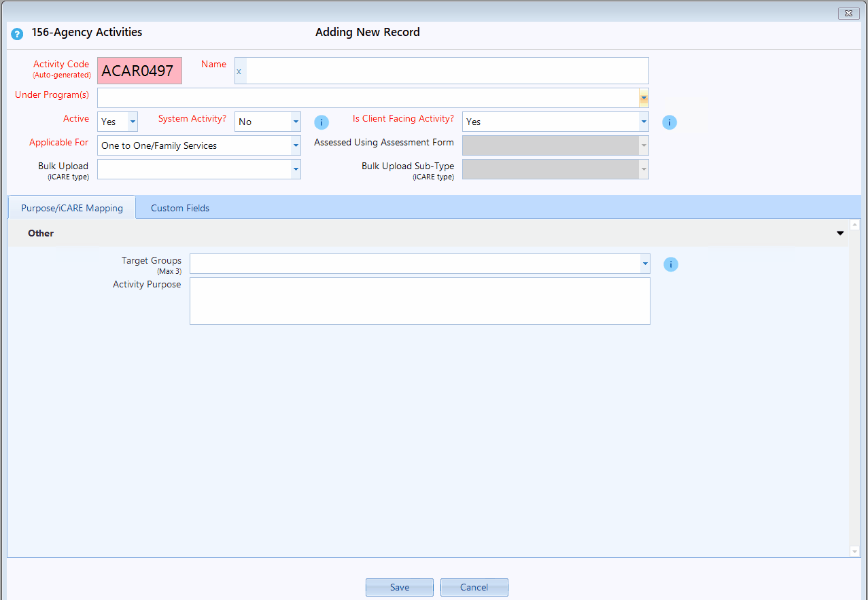Open the Active Yes dropdown

[x=133, y=122]
